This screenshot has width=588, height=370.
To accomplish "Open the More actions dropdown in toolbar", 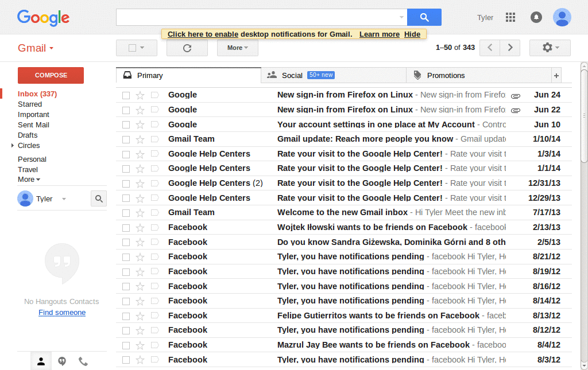I will pyautogui.click(x=238, y=48).
